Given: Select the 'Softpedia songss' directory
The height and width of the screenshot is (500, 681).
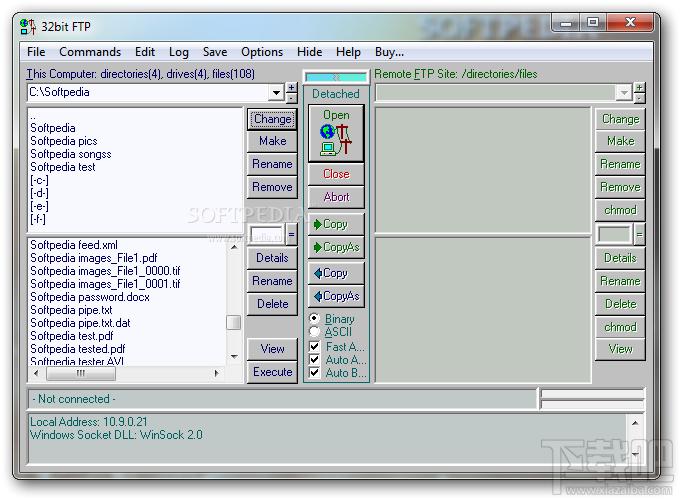Looking at the screenshot, I should click(70, 154).
